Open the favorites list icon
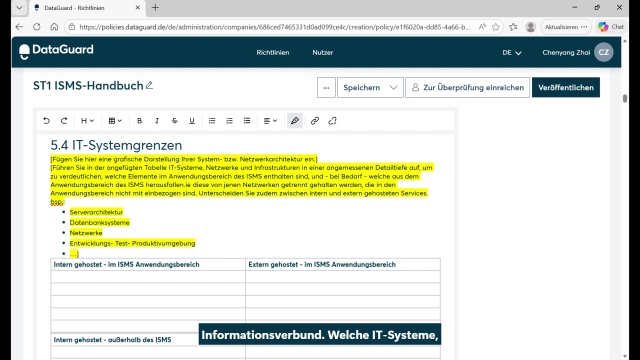The image size is (640, 360). tap(513, 27)
